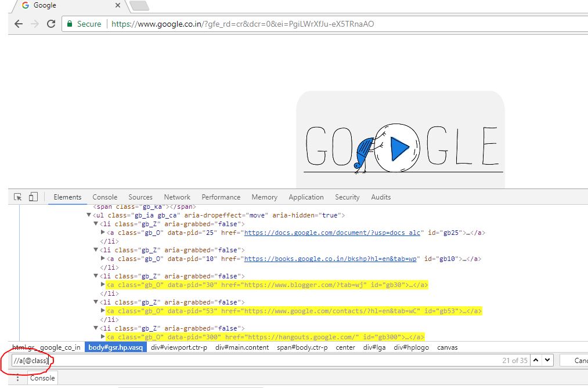Click the address bar URL

(x=242, y=24)
